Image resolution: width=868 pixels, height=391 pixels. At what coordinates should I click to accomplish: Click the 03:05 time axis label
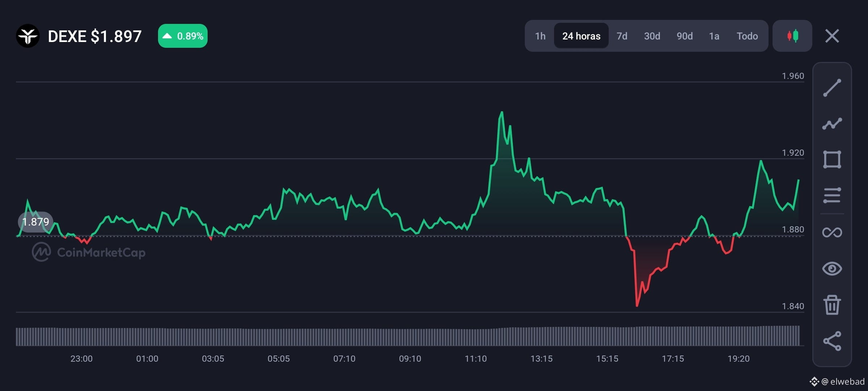pos(213,358)
